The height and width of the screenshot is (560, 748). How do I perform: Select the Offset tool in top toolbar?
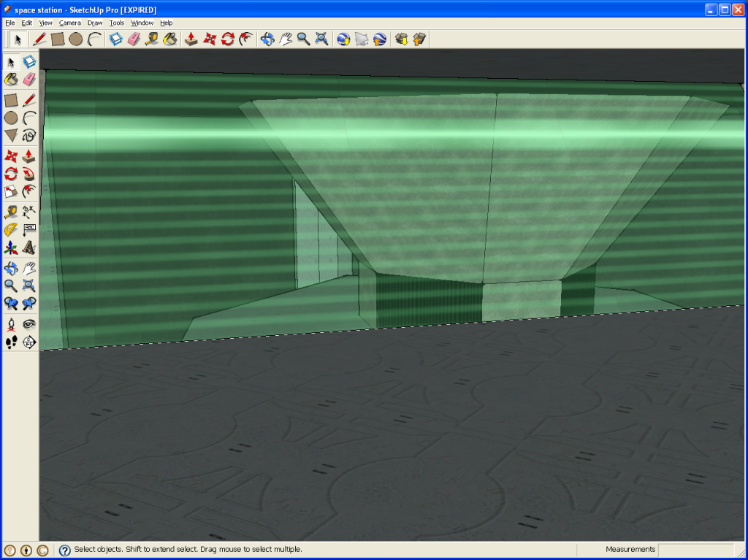pyautogui.click(x=246, y=39)
